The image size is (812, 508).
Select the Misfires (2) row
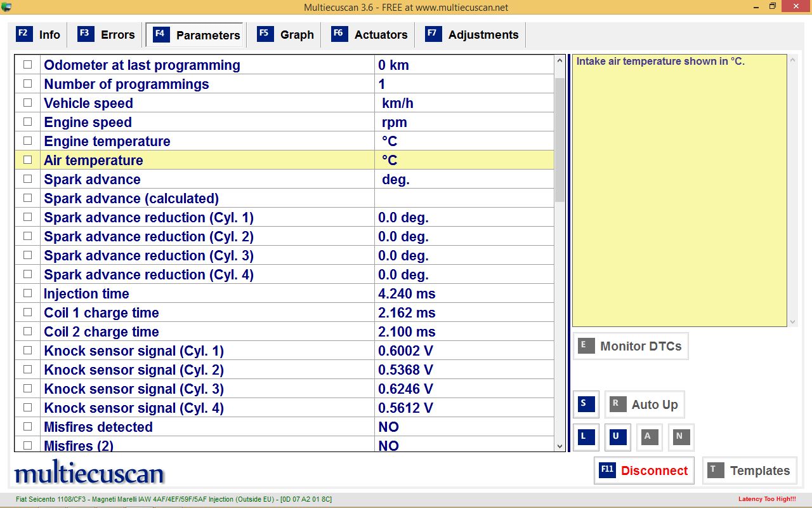point(284,444)
